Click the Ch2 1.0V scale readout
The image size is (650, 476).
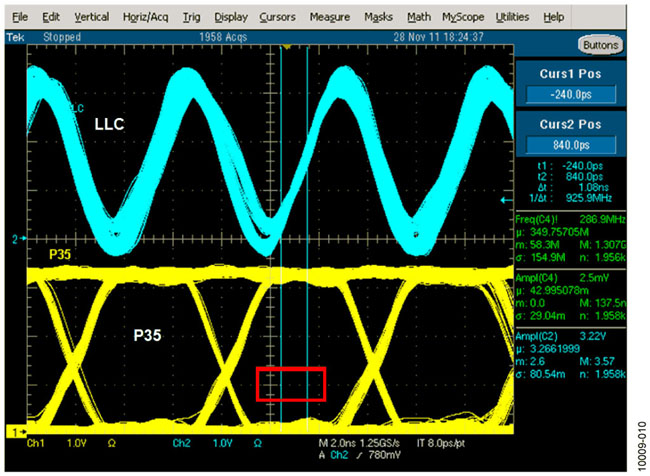[x=218, y=443]
